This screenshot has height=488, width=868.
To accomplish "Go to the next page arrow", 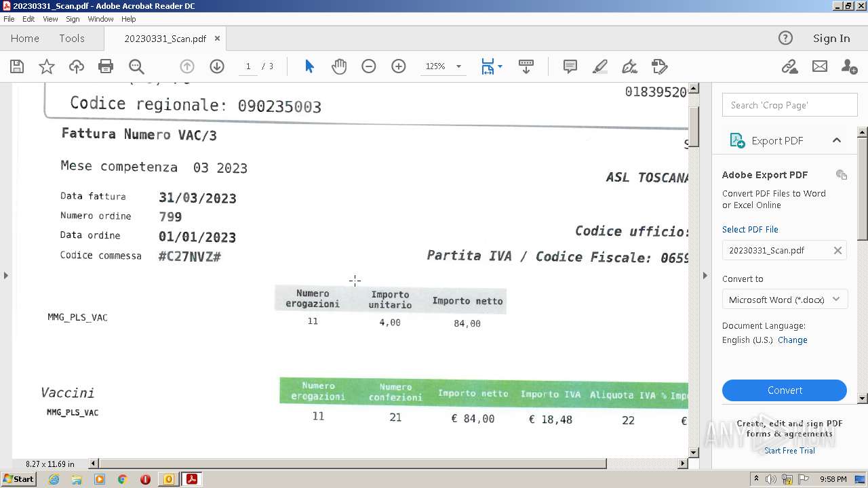I will click(217, 66).
